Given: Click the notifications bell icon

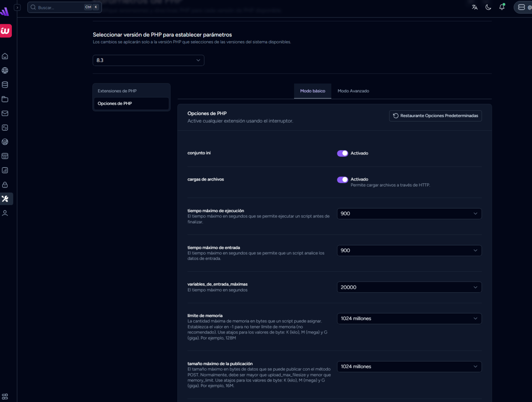Looking at the screenshot, I should (x=501, y=7).
